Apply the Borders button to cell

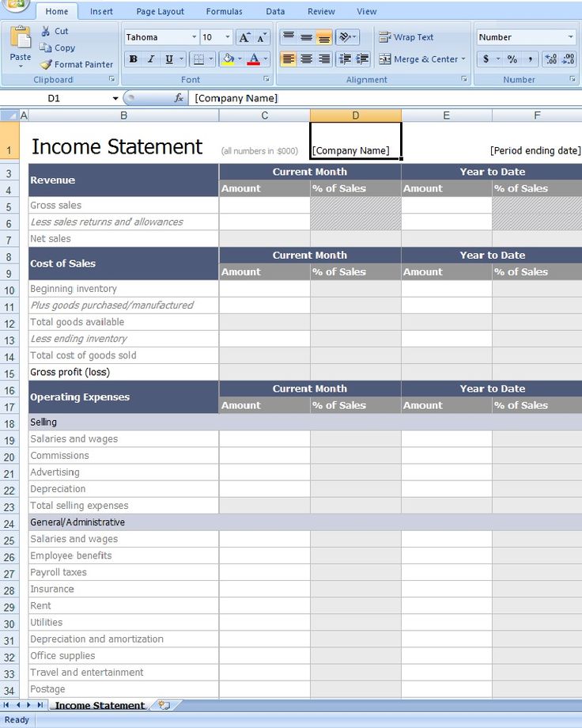pos(198,59)
